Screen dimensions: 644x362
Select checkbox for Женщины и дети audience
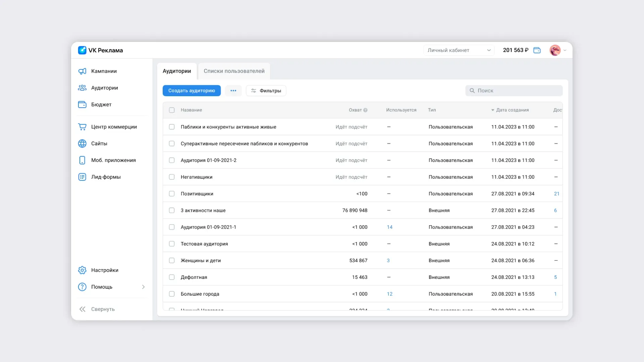(x=172, y=260)
